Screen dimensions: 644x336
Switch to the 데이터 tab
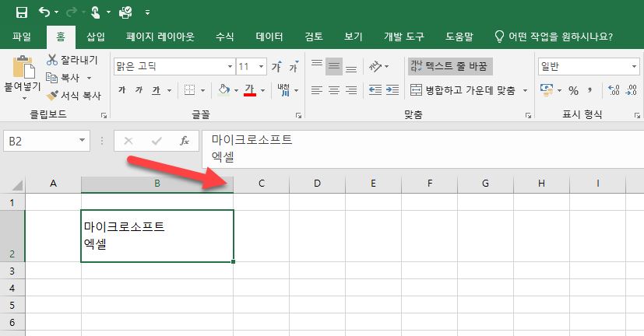(269, 37)
